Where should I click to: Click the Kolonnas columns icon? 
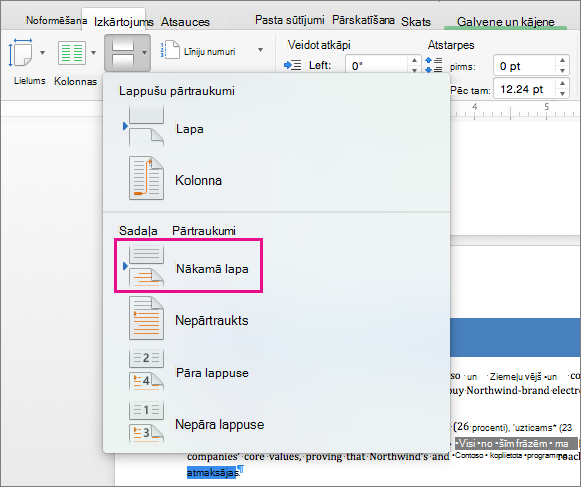(72, 53)
